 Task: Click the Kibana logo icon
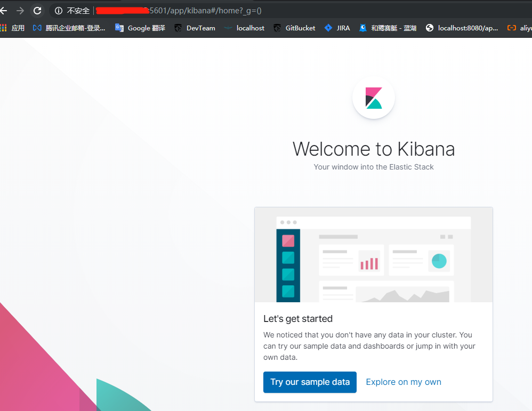373,98
